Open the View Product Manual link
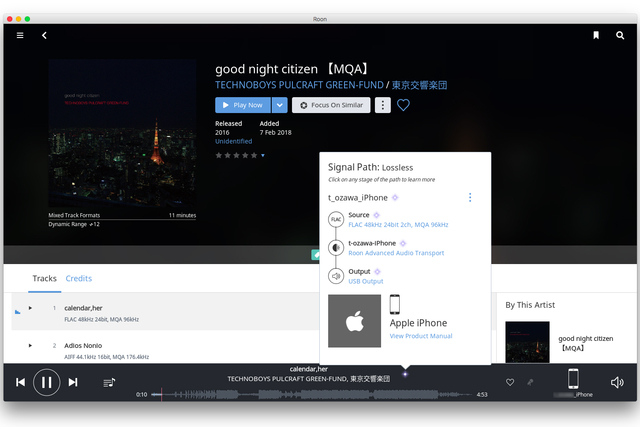The width and height of the screenshot is (640, 427). click(420, 336)
